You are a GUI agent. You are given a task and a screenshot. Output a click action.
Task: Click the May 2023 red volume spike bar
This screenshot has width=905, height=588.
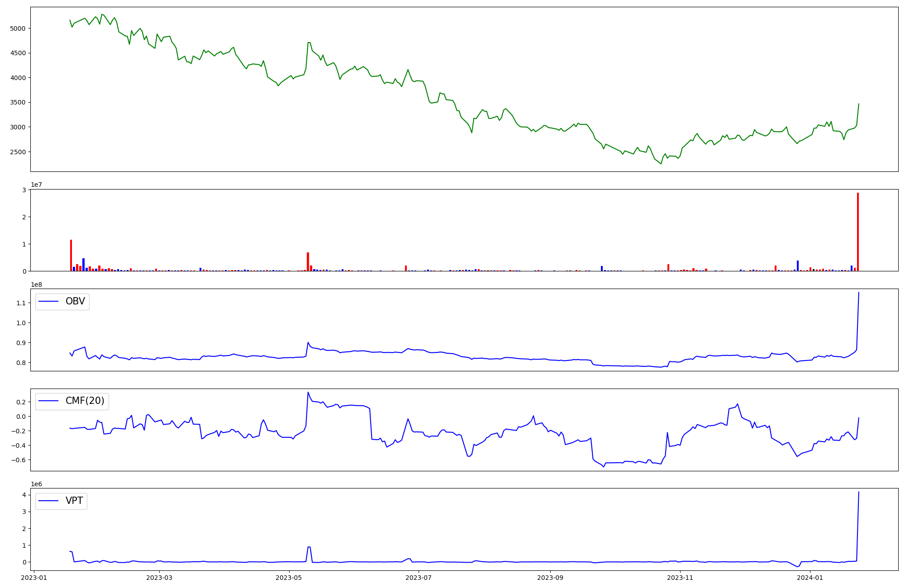click(x=308, y=261)
